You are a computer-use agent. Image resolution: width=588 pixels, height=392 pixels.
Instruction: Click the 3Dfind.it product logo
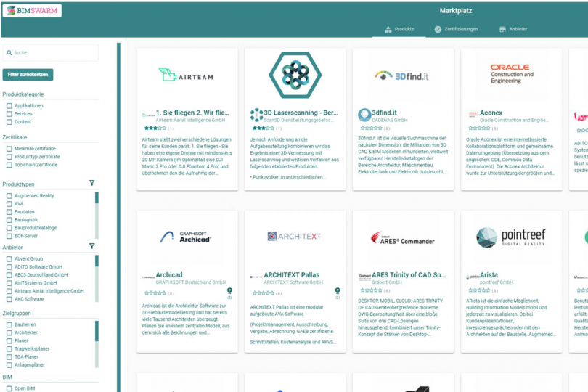(403, 75)
